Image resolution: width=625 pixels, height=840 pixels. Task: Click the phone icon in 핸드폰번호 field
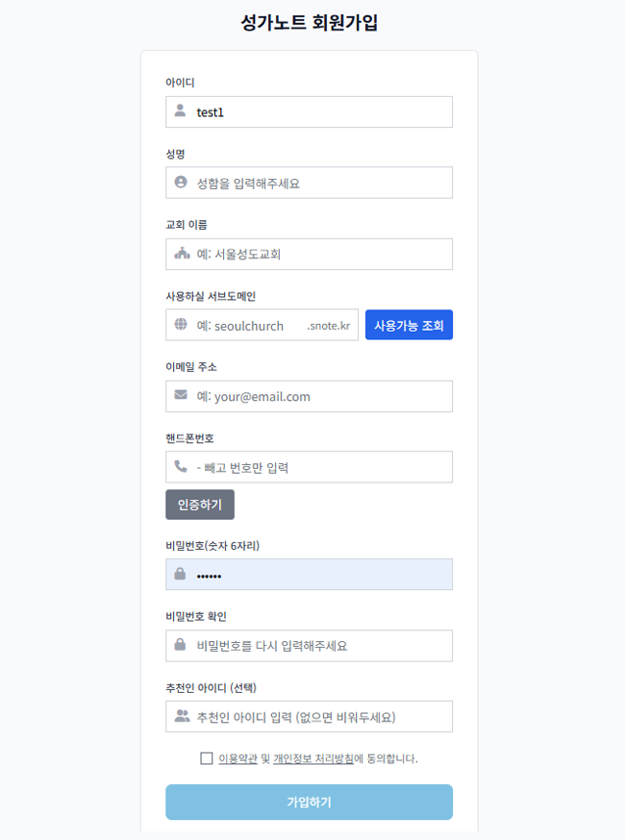[183, 467]
